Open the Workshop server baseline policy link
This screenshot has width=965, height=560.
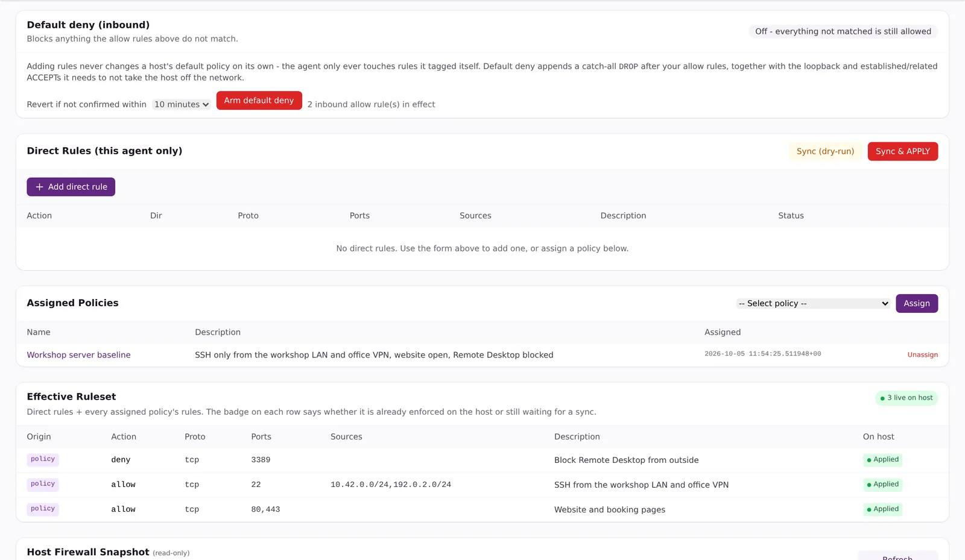(x=78, y=355)
